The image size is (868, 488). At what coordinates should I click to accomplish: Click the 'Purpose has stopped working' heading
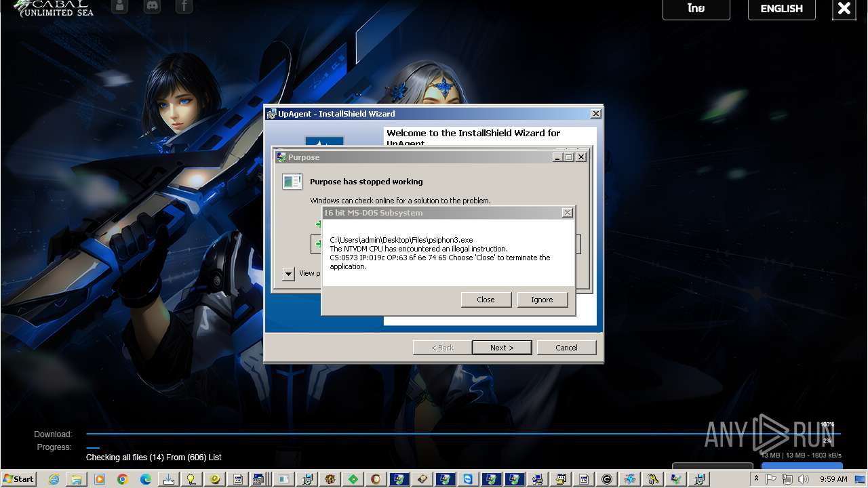click(366, 182)
